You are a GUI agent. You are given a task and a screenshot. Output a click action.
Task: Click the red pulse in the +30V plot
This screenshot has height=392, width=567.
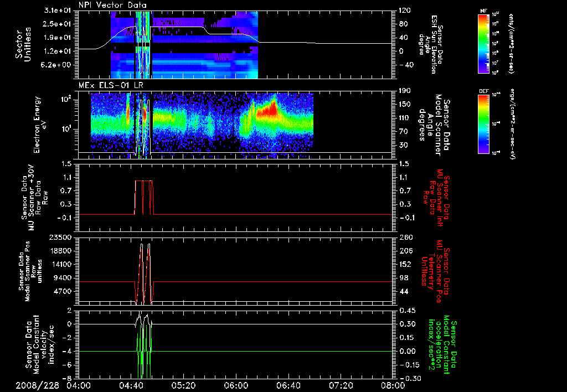pos(144,197)
